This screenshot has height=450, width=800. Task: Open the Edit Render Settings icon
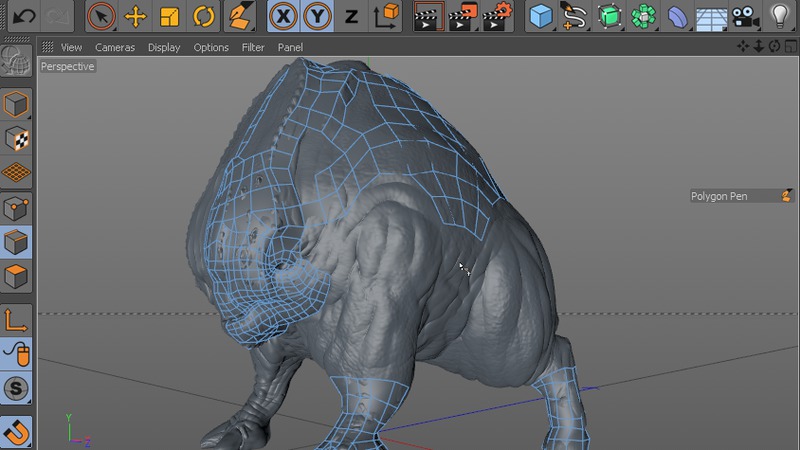pyautogui.click(x=496, y=16)
